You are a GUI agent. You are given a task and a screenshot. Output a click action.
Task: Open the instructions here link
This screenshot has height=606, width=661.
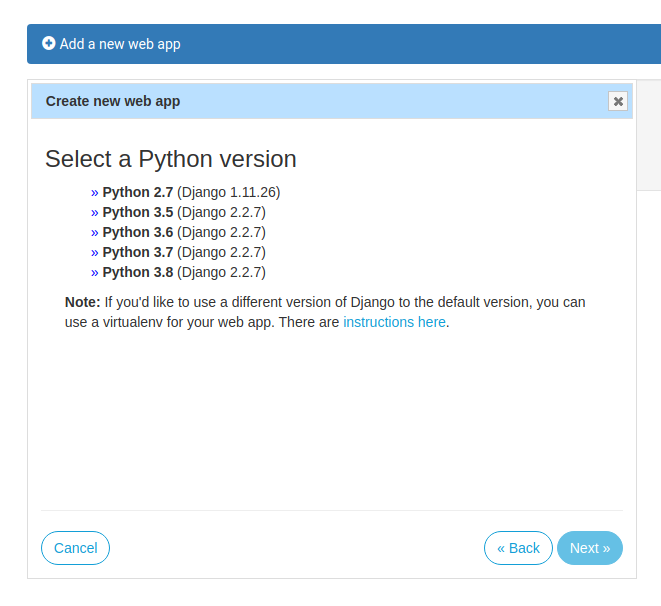[394, 322]
